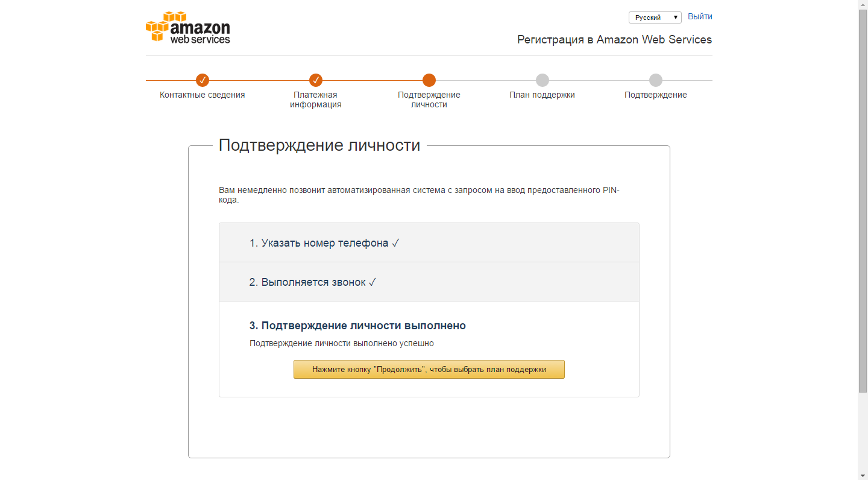Expand step 2 Выполняется звонок
The width and height of the screenshot is (868, 480).
point(312,282)
